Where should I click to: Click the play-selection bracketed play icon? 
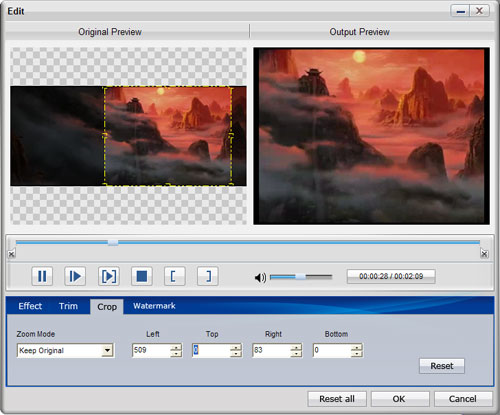(x=109, y=276)
